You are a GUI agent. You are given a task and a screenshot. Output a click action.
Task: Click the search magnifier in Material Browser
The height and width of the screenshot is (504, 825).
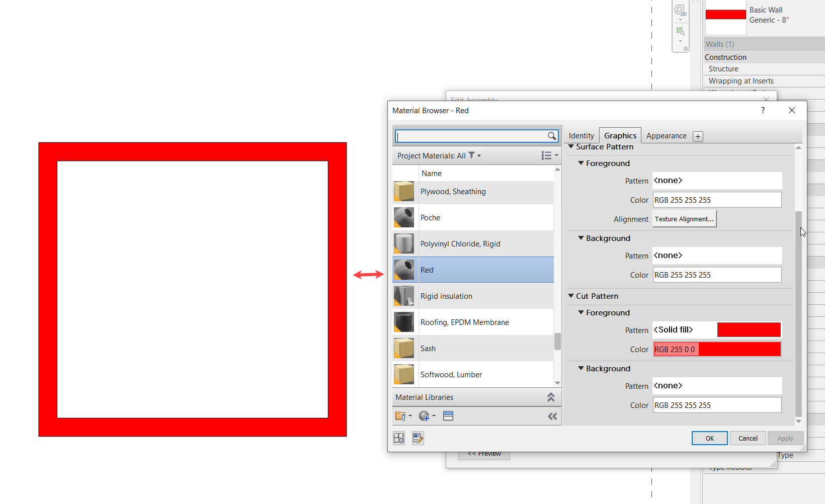point(552,136)
